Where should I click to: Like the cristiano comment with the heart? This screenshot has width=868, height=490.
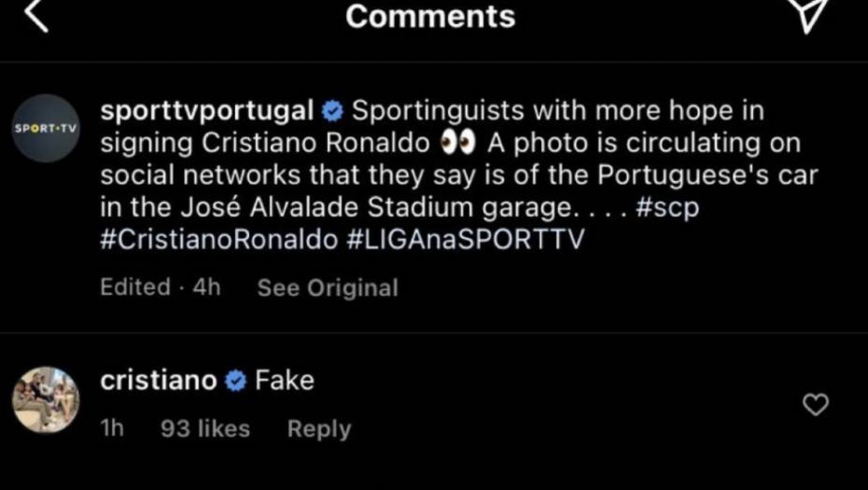click(x=816, y=404)
